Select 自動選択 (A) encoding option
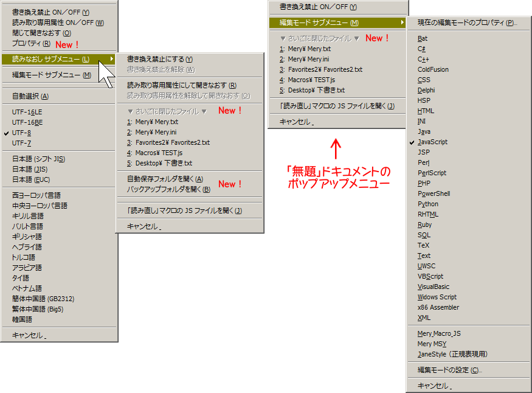532x393 pixels. (x=30, y=96)
